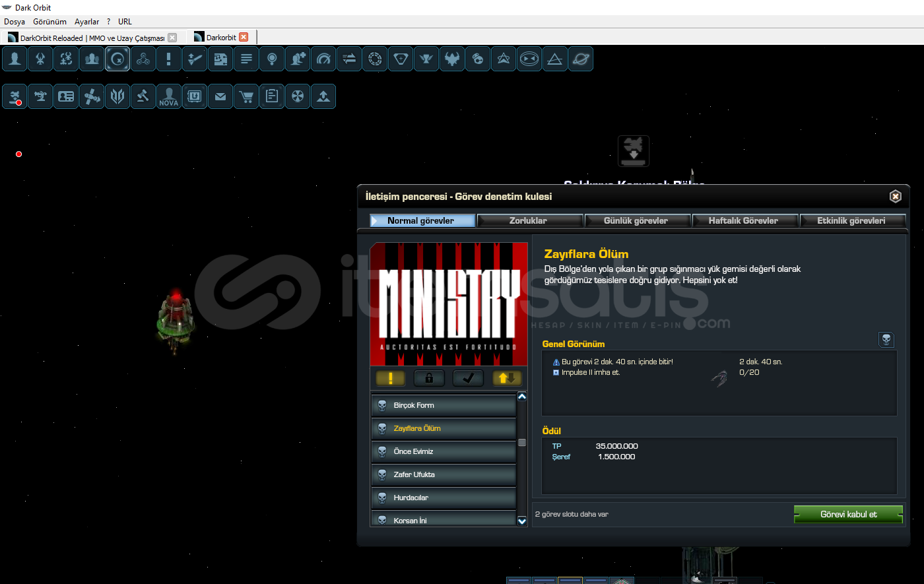Switch to the Normal görevler tab
The width and height of the screenshot is (924, 584).
pyautogui.click(x=422, y=220)
